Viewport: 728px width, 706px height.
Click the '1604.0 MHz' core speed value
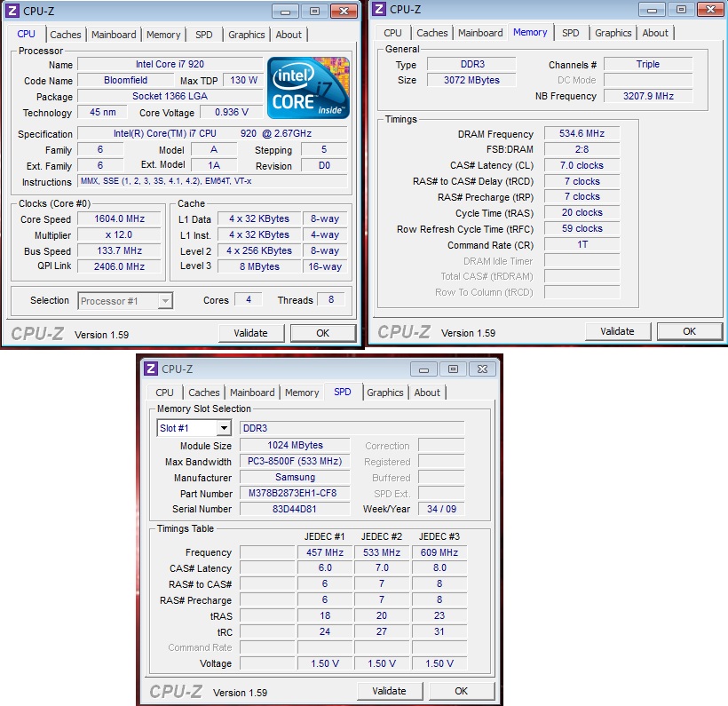pos(119,218)
